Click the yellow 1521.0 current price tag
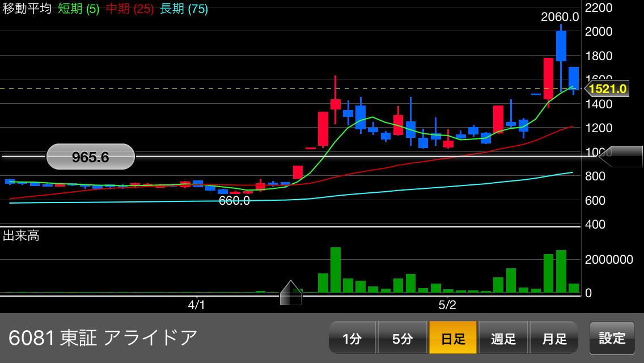Image resolution: width=644 pixels, height=363 pixels. (607, 88)
